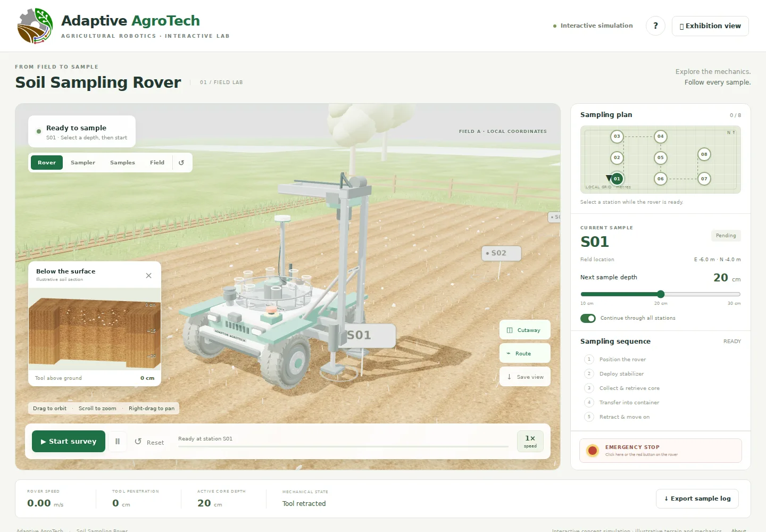Image resolution: width=766 pixels, height=532 pixels.
Task: Select station 04 on sampling plan
Action: [661, 136]
